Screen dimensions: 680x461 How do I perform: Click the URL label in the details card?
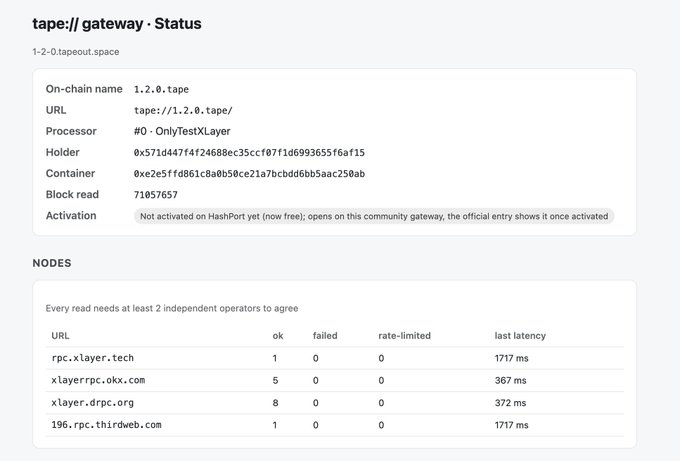(56, 110)
